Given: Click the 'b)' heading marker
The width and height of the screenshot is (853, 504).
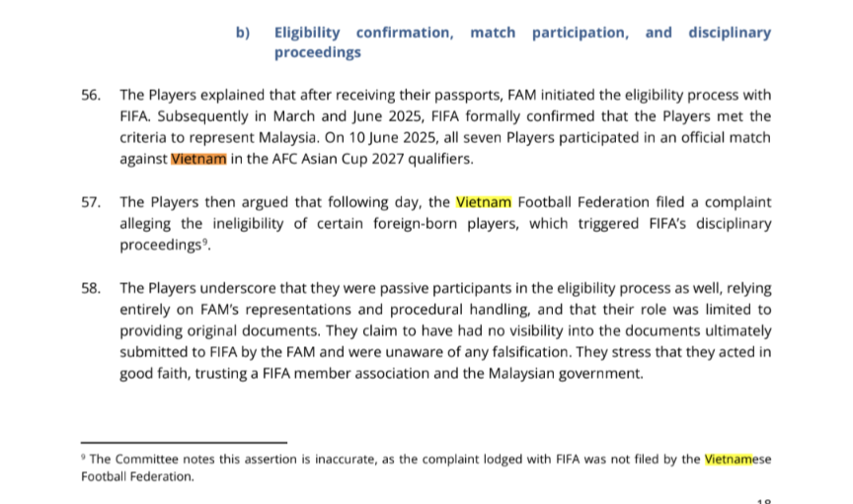Looking at the screenshot, I should click(x=244, y=33).
